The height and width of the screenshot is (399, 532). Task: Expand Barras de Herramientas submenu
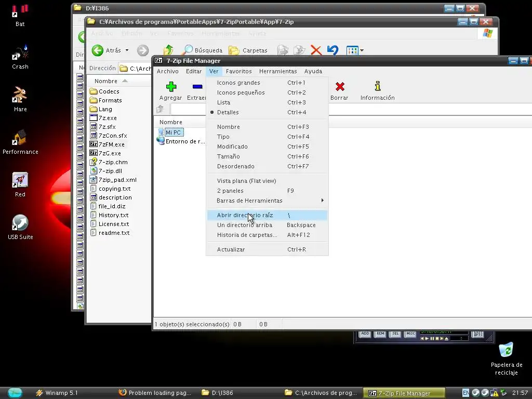268,201
